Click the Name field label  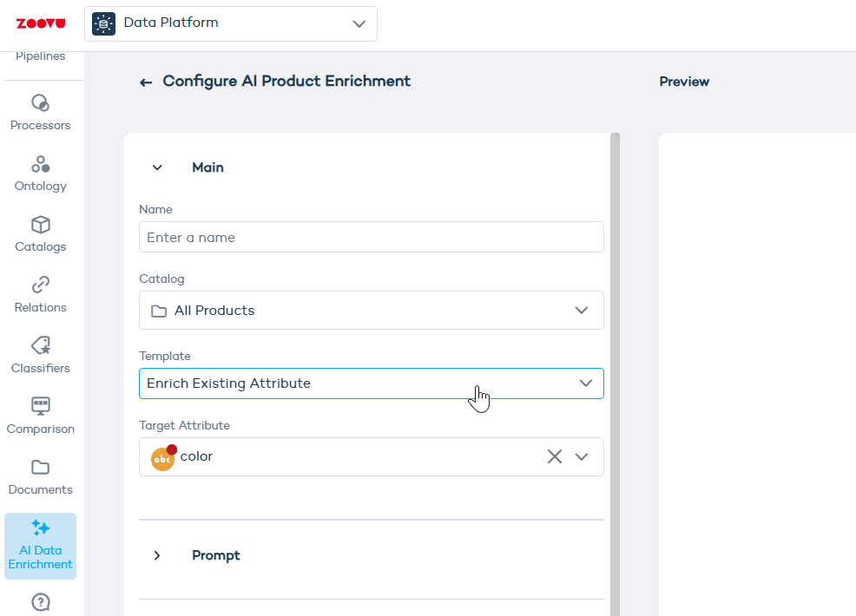[155, 209]
